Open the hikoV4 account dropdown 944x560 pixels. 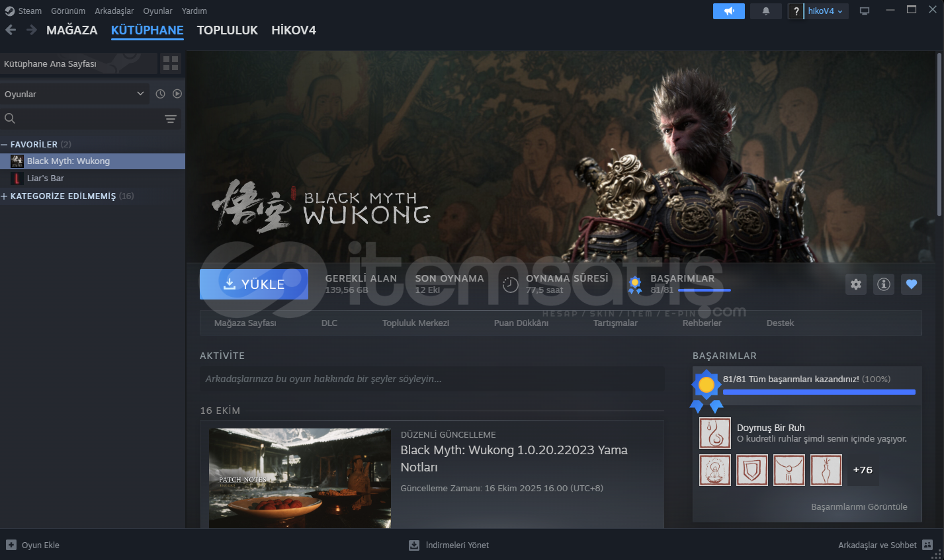(826, 11)
